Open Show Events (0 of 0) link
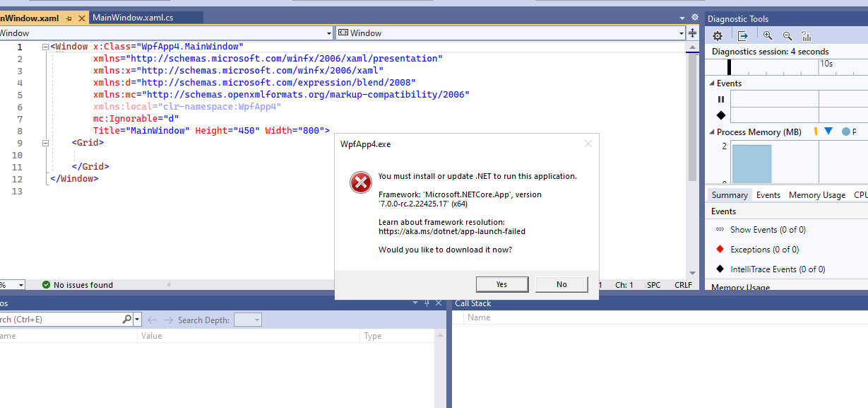 (x=768, y=230)
